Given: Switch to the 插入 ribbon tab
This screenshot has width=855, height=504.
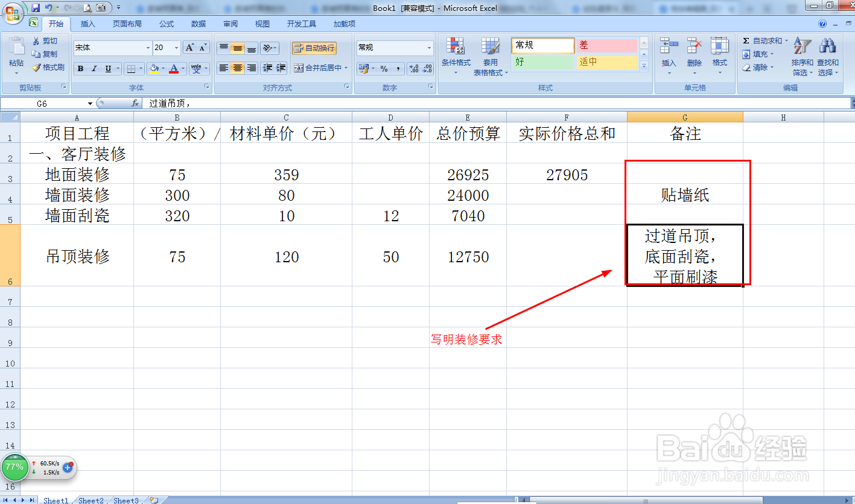Looking at the screenshot, I should 88,24.
